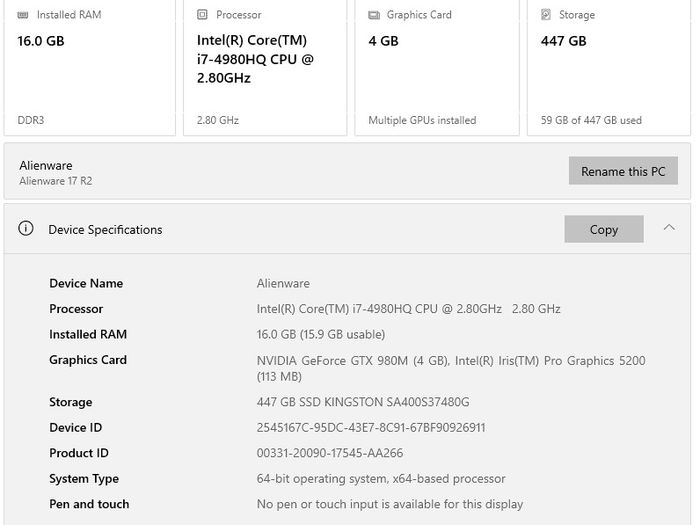Select the 447 GB SSD KINGSTON value
The width and height of the screenshot is (700, 525).
point(363,402)
